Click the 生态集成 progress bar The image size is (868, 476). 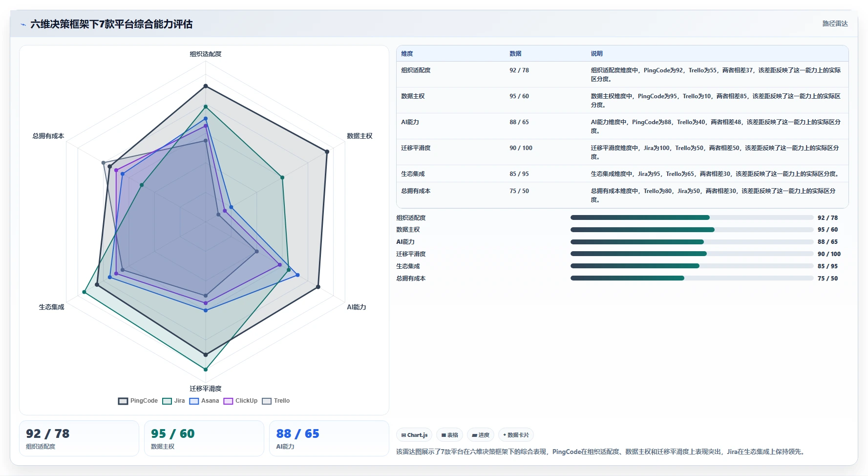[692, 266]
